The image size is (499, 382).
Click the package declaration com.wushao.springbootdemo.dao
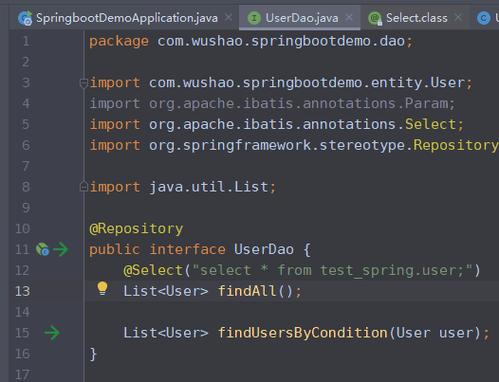click(x=281, y=41)
